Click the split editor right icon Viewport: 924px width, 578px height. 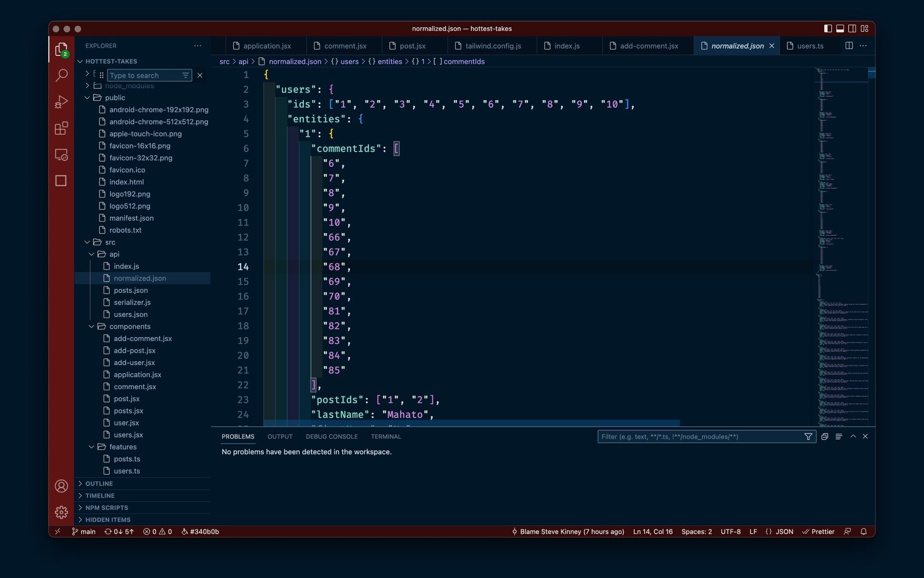click(849, 46)
